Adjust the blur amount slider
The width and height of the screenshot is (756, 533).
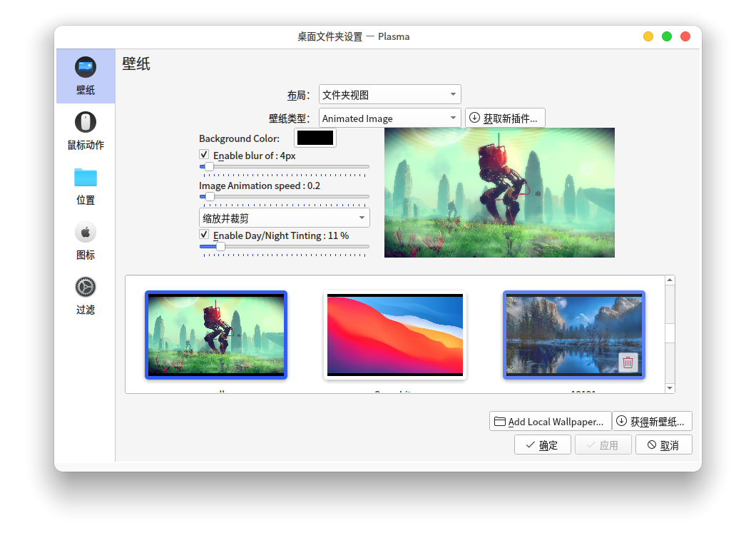pos(285,167)
